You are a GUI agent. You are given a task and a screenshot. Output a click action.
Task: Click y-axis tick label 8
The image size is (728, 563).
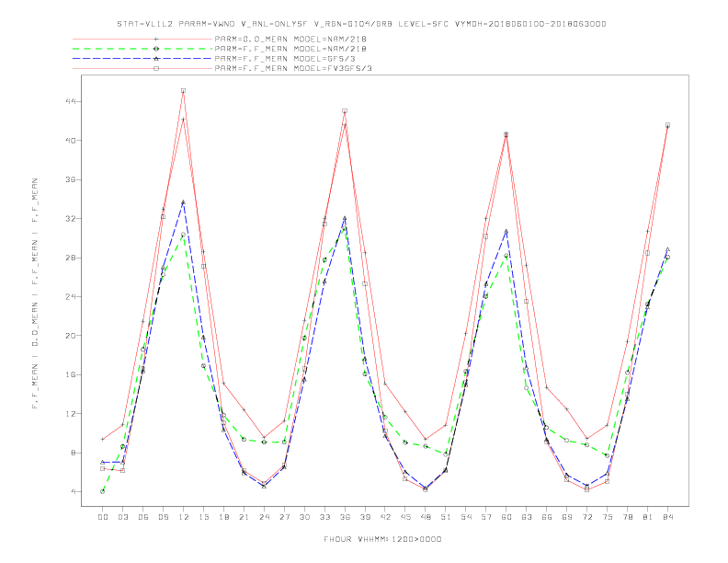[73, 453]
